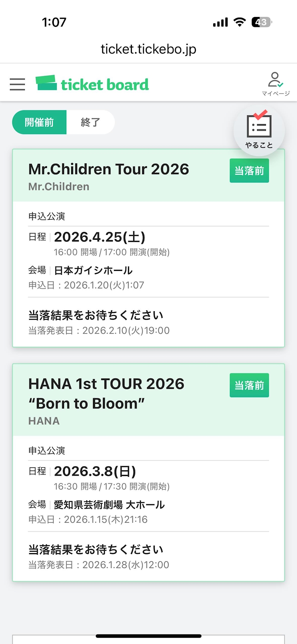This screenshot has height=644, width=297.
Task: Switch to the 終了 tab
Action: point(91,122)
